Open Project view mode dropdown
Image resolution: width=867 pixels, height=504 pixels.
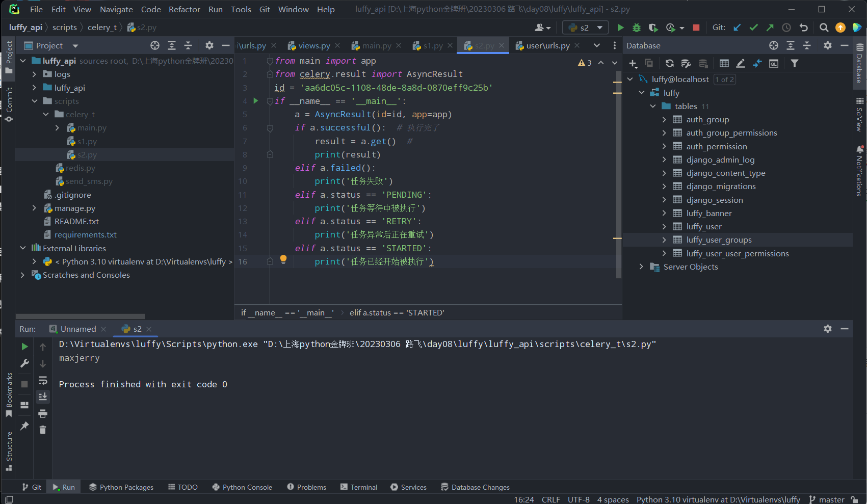click(x=75, y=46)
